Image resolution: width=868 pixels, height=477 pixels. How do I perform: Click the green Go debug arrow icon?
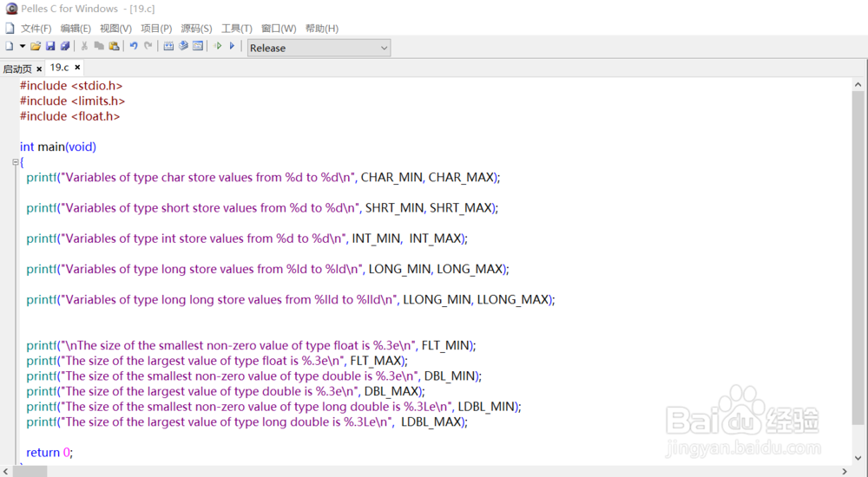[x=218, y=47]
